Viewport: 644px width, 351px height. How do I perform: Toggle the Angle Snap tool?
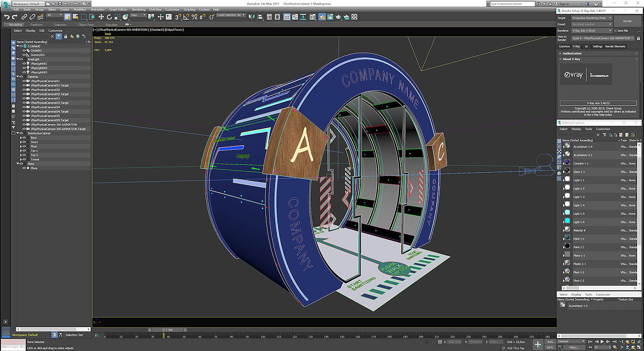(186, 17)
